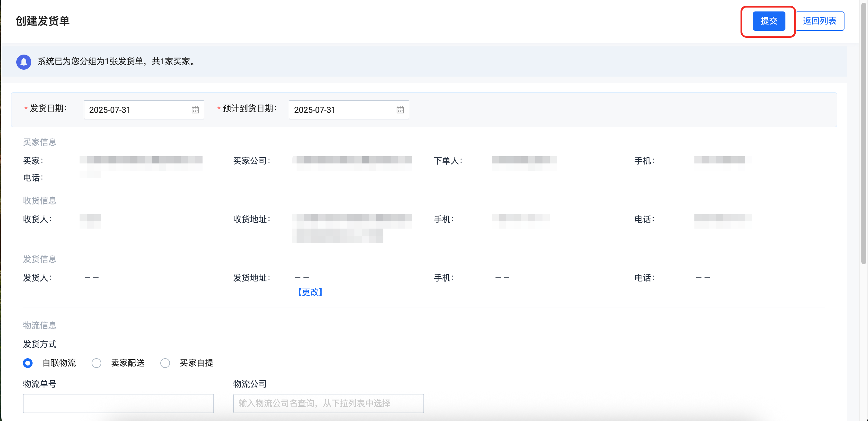The width and height of the screenshot is (868, 421).
Task: Click the 物流信息 section heading
Action: coord(40,325)
